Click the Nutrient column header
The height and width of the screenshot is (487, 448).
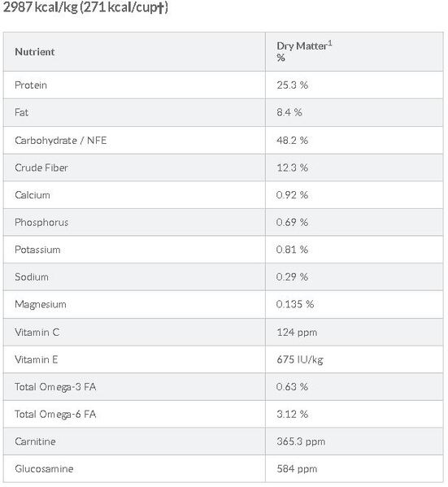(x=35, y=52)
